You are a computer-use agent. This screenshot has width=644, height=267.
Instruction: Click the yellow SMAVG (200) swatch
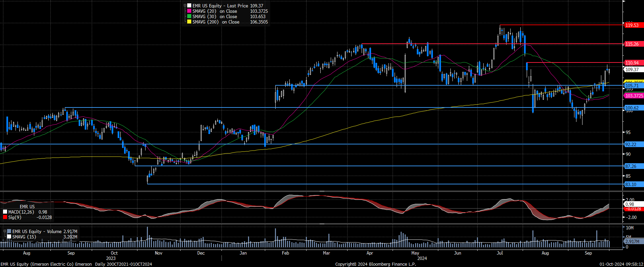[189, 22]
